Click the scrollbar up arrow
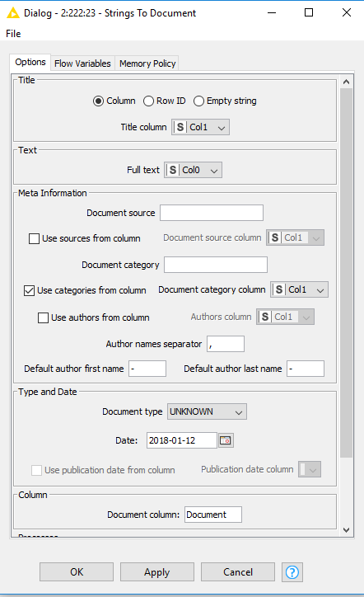The image size is (364, 597). point(346,82)
